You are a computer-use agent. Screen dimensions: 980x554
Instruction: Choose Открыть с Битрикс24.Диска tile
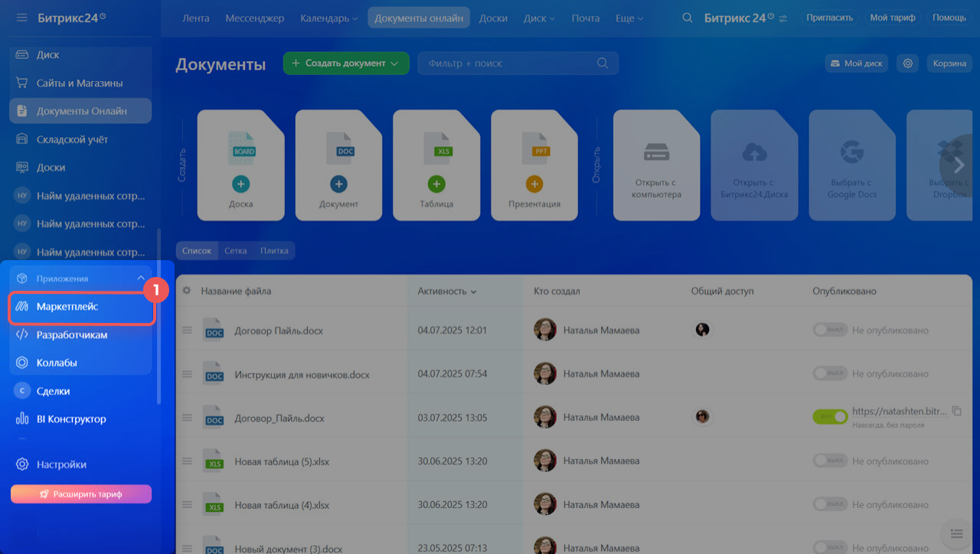point(754,165)
